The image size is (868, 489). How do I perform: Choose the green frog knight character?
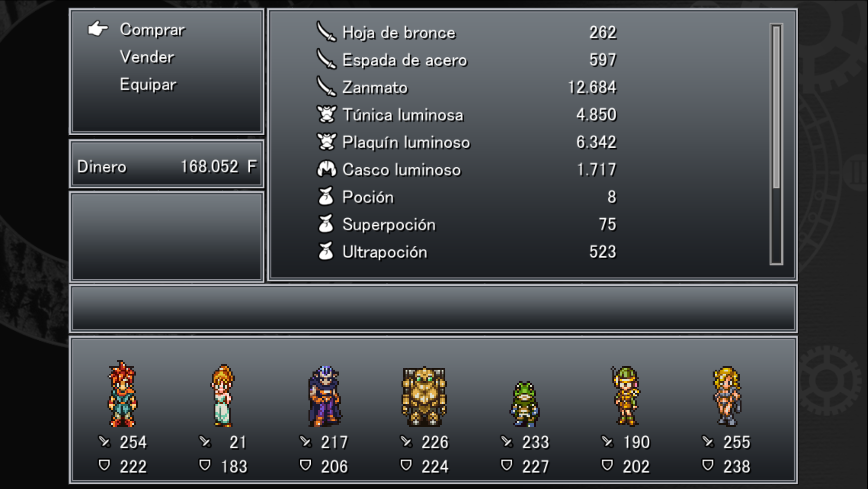pos(525,404)
